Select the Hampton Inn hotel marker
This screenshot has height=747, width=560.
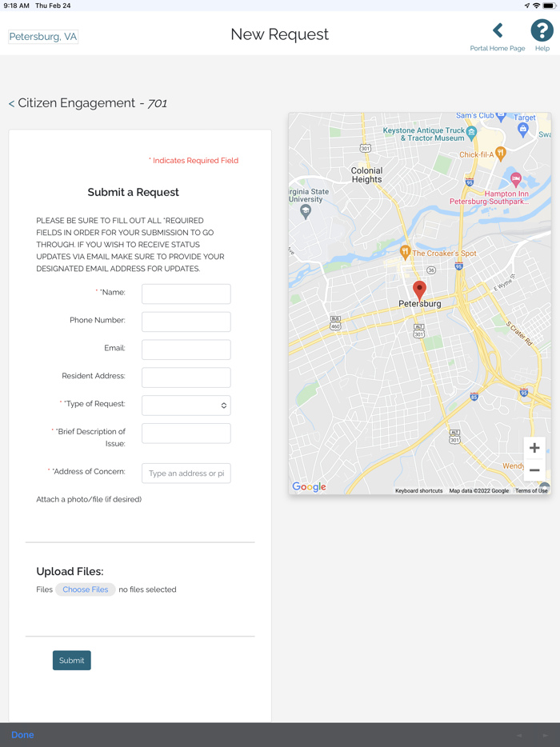(x=516, y=180)
